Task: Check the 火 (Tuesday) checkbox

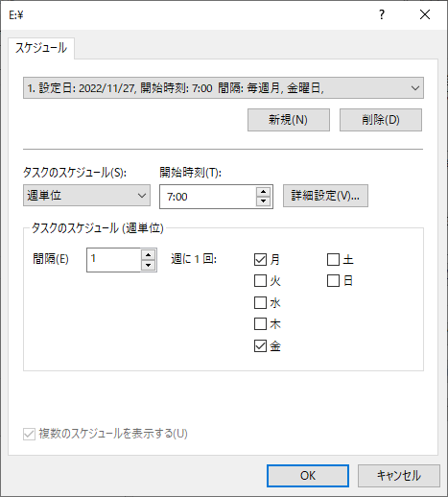Action: click(260, 281)
